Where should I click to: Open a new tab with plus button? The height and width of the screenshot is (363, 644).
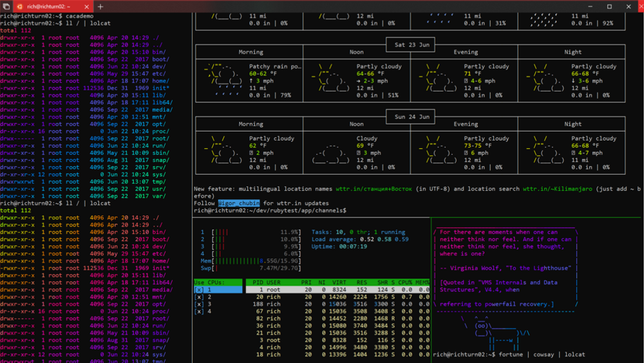click(100, 6)
